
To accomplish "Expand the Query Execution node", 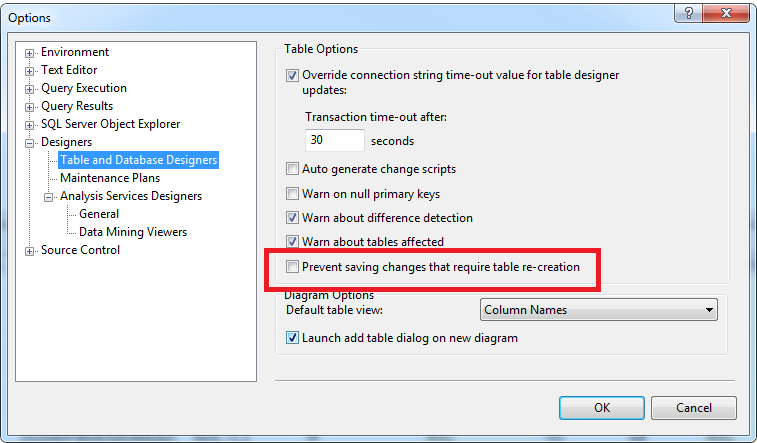I will pyautogui.click(x=31, y=88).
